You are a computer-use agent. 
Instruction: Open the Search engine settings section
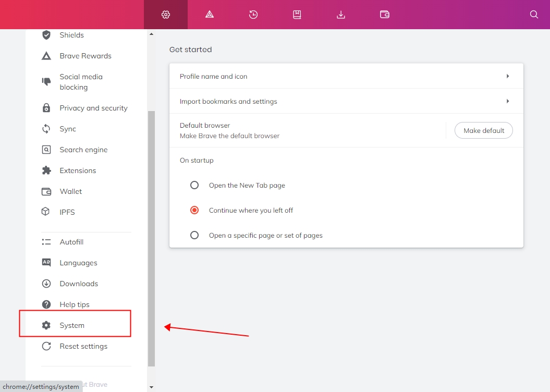click(83, 150)
